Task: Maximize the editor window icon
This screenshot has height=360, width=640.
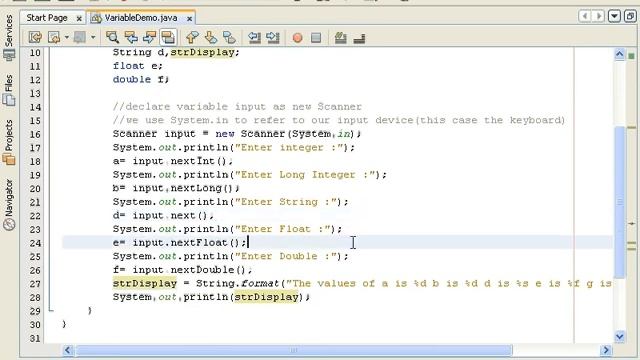Action: tap(630, 16)
